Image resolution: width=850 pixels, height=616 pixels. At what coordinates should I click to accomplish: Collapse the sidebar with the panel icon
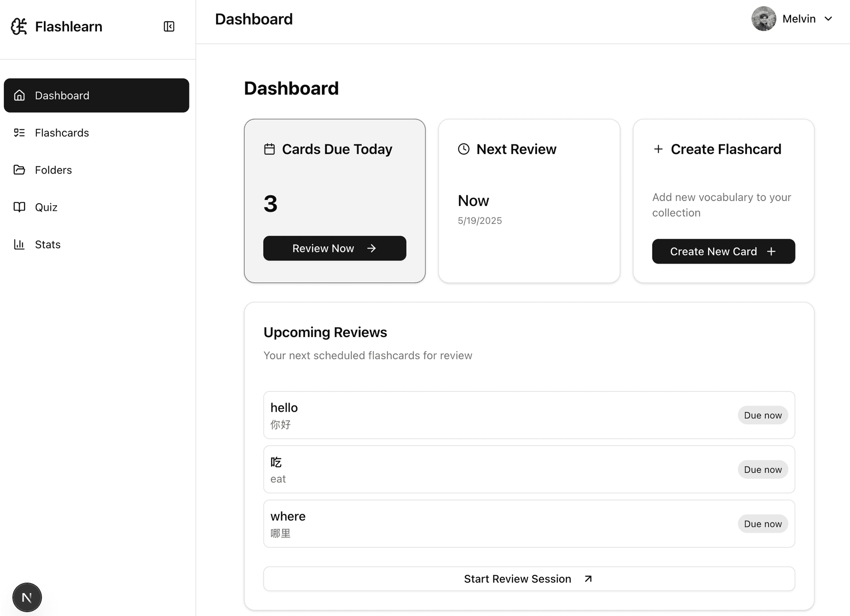(x=169, y=27)
